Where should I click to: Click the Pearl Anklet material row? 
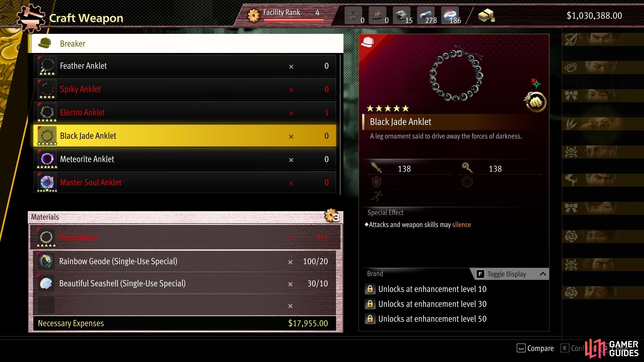tap(186, 238)
